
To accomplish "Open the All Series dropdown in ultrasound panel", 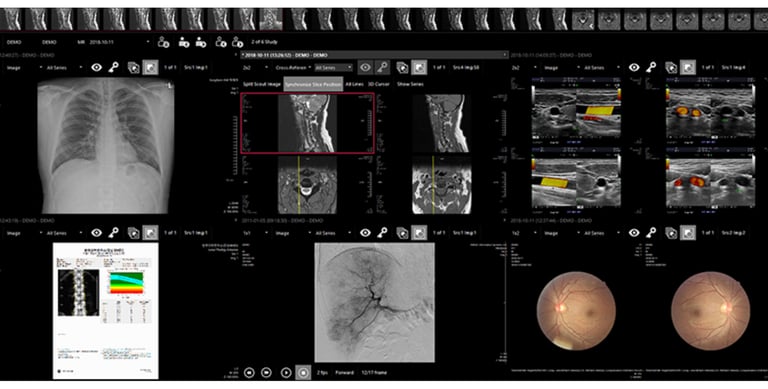I will click(602, 68).
